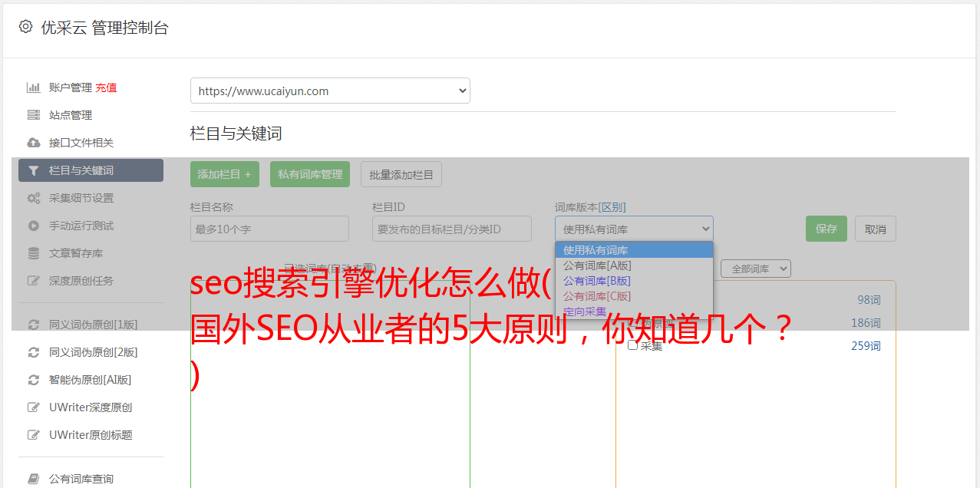Viewport: 980px width, 488px height.
Task: Click the 186词 count
Action: click(866, 323)
